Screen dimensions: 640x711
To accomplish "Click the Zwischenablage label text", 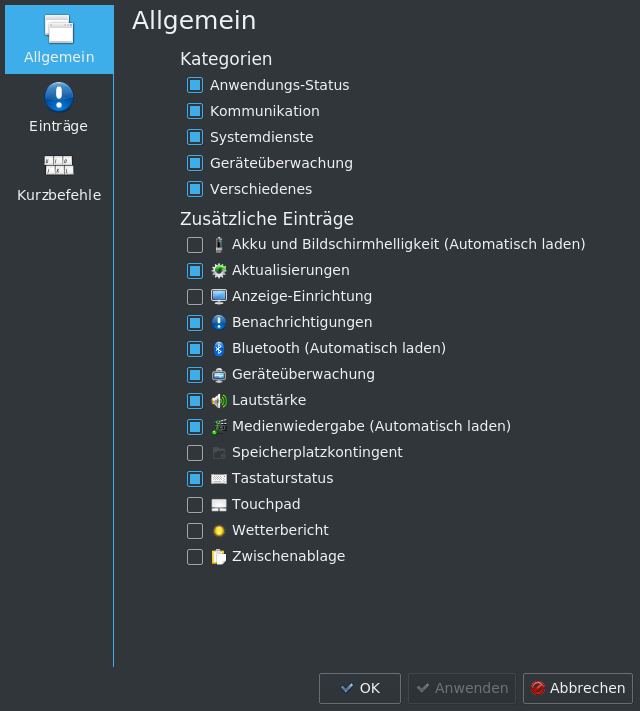I will (288, 556).
